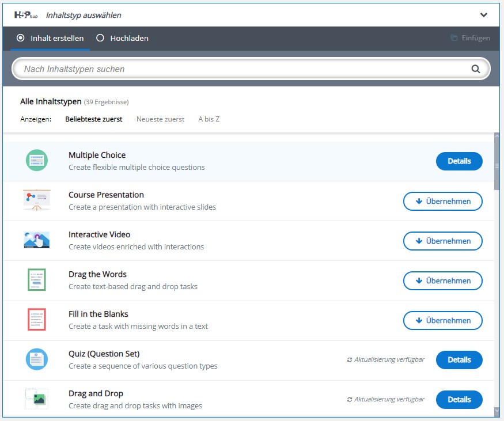Image resolution: width=504 pixels, height=421 pixels.
Task: Click Übernehmen for Interactive Video
Action: coord(442,241)
